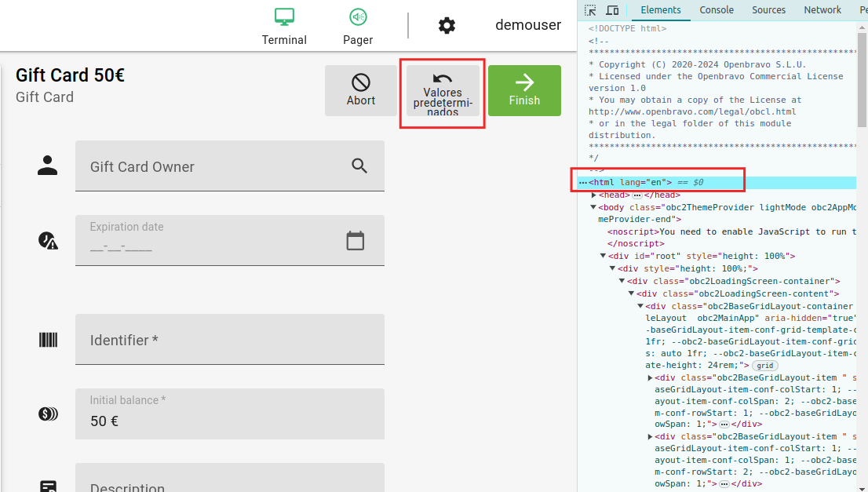Collapse the body element node
Viewport: 868px width, 492px height.
pyautogui.click(x=594, y=207)
